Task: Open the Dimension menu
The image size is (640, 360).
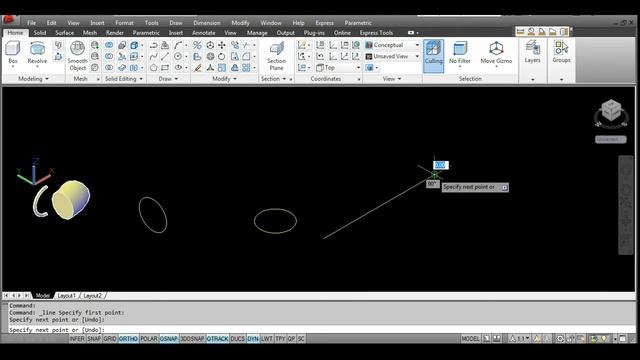Action: pos(207,23)
